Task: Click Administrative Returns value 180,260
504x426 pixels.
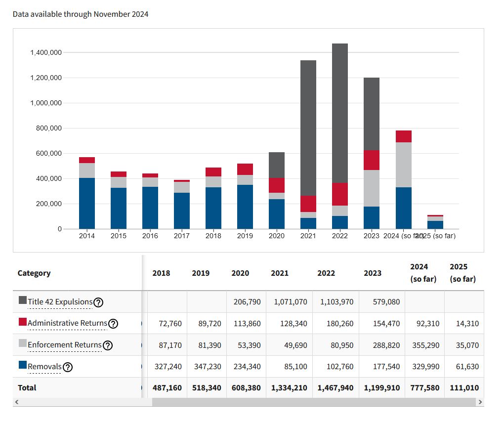Action: click(x=340, y=323)
